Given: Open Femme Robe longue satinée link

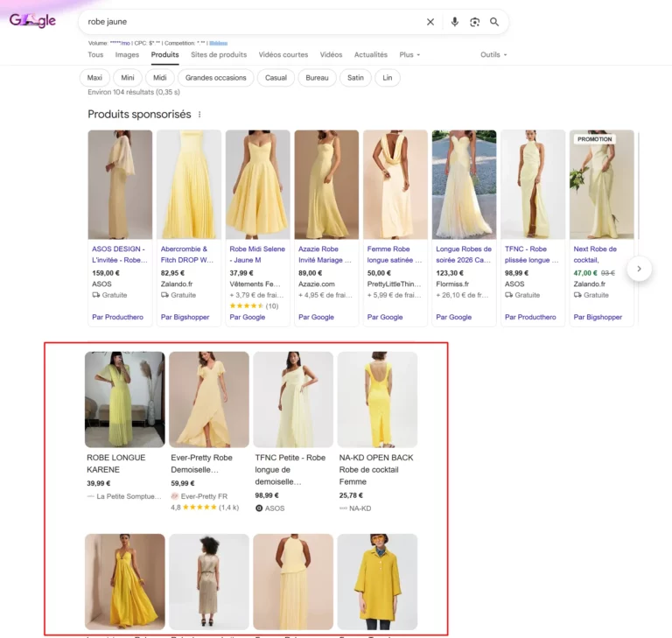Looking at the screenshot, I should pos(395,255).
